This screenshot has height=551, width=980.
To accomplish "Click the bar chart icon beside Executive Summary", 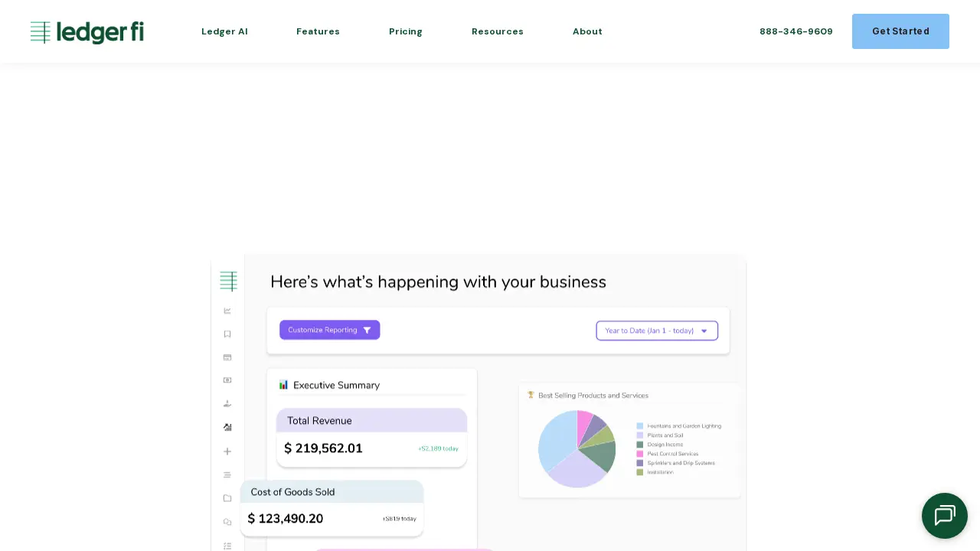I will pyautogui.click(x=283, y=384).
